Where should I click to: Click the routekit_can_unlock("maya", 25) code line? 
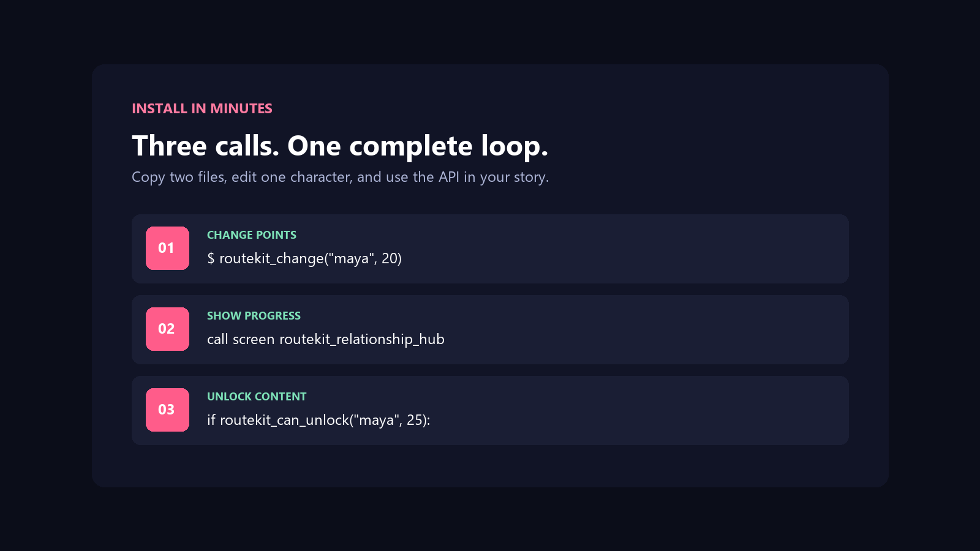[318, 420]
